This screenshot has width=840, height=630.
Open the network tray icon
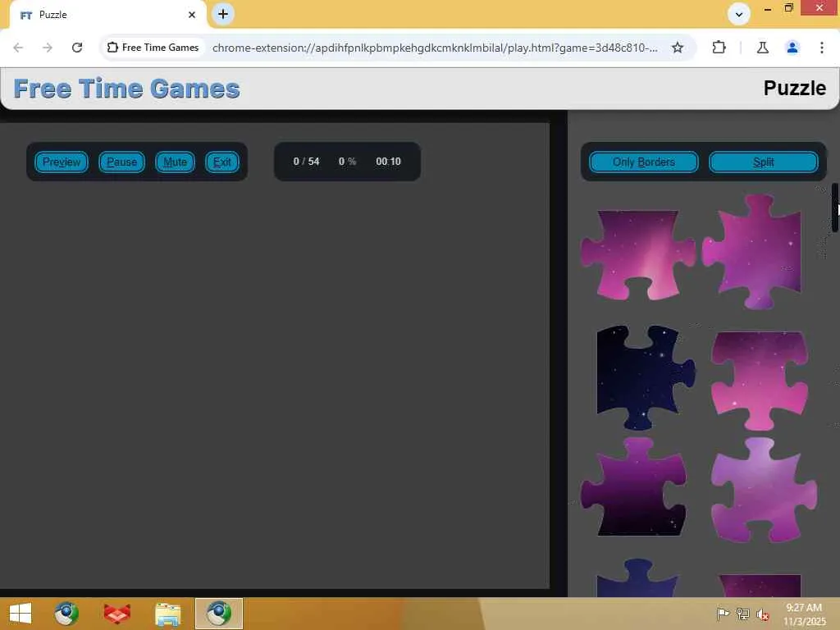(743, 614)
